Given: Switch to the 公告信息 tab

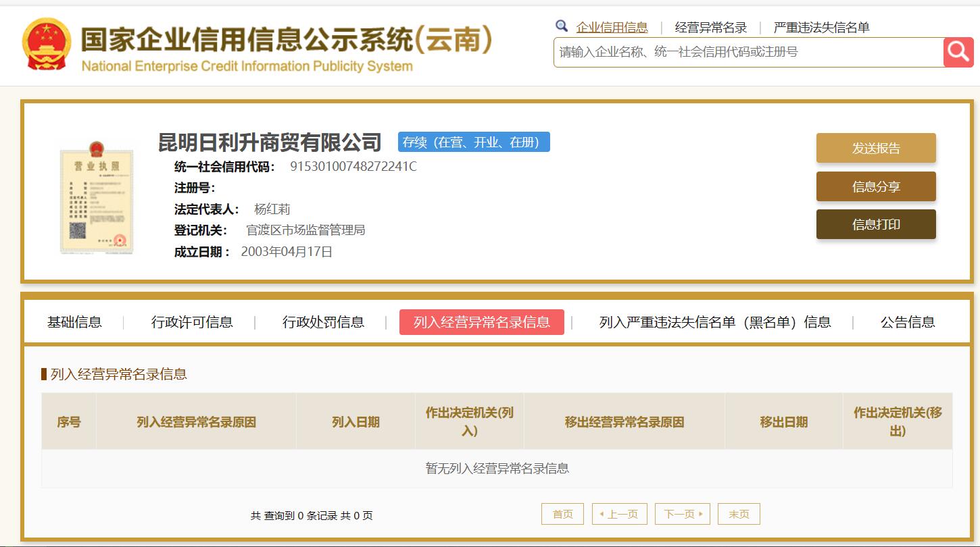Looking at the screenshot, I should pyautogui.click(x=908, y=322).
